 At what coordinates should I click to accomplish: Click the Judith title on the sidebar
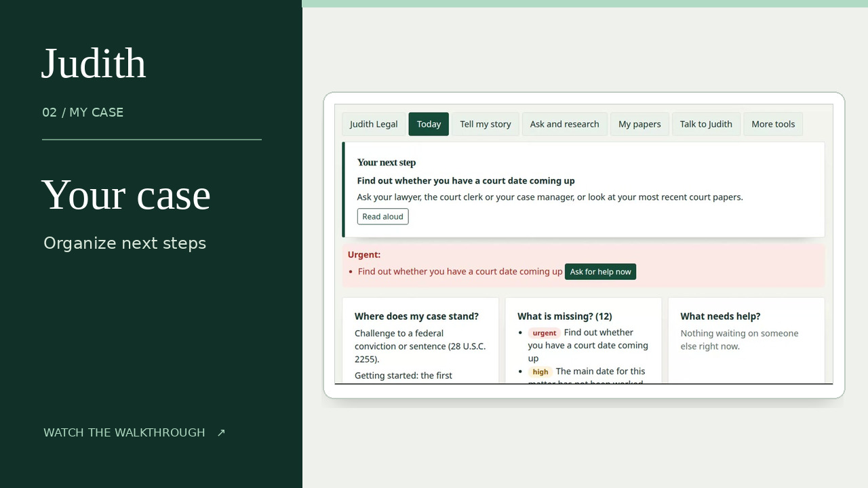(94, 63)
